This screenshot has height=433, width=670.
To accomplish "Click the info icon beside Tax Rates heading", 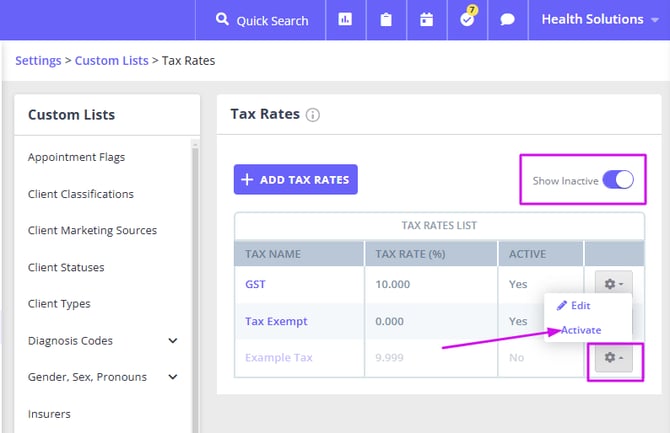I will point(313,115).
